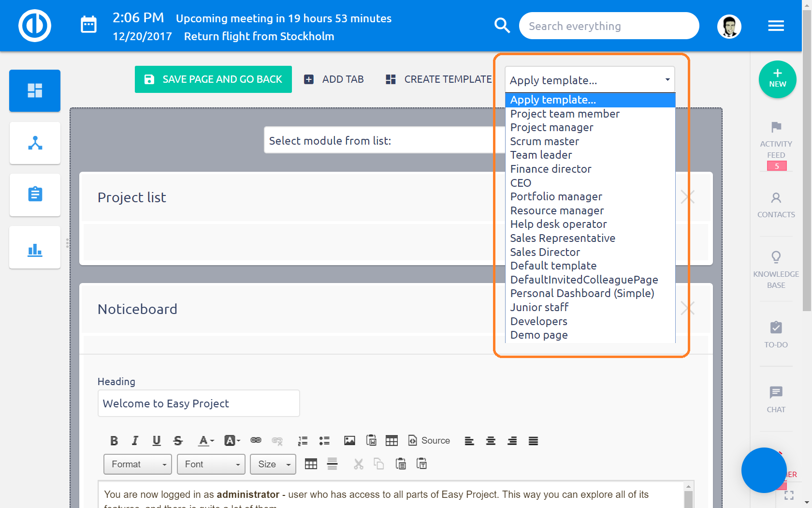Insert a bulleted list
Viewport: 812px width, 508px height.
[324, 441]
